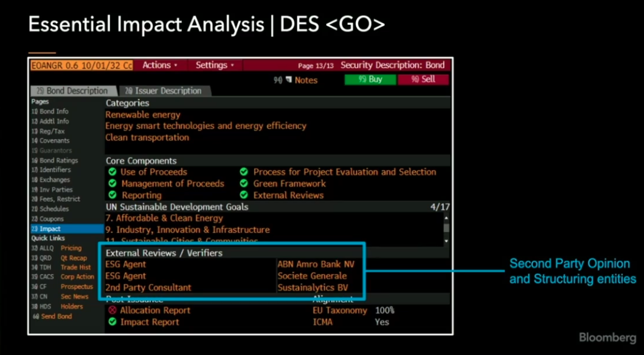644x355 pixels.
Task: Click the Renewable energy category
Action: [142, 115]
